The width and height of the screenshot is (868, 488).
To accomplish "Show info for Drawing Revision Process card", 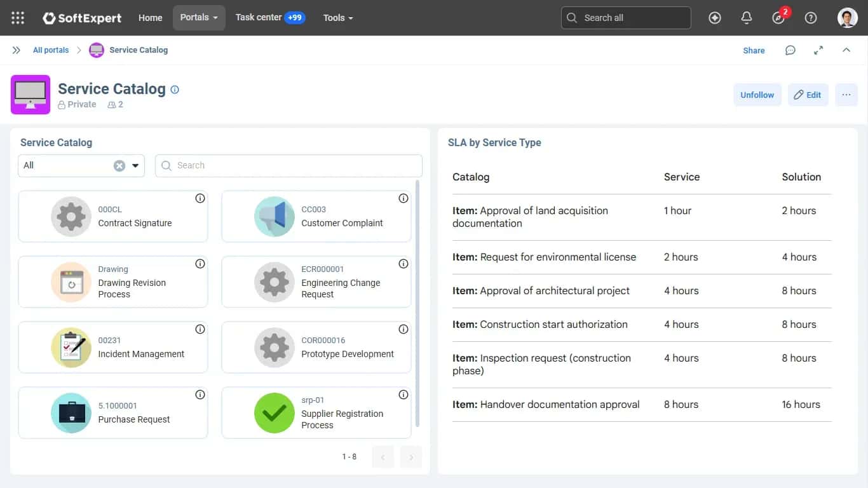I will click(200, 264).
